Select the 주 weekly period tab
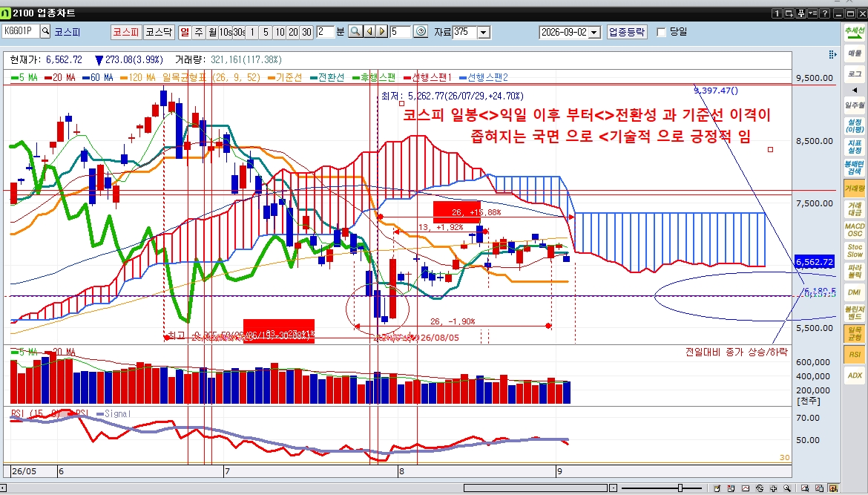Viewport: 868px width, 495px height. [x=198, y=32]
